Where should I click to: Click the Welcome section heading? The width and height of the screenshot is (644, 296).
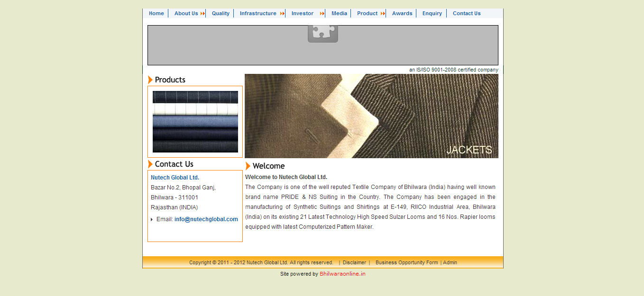coord(268,166)
